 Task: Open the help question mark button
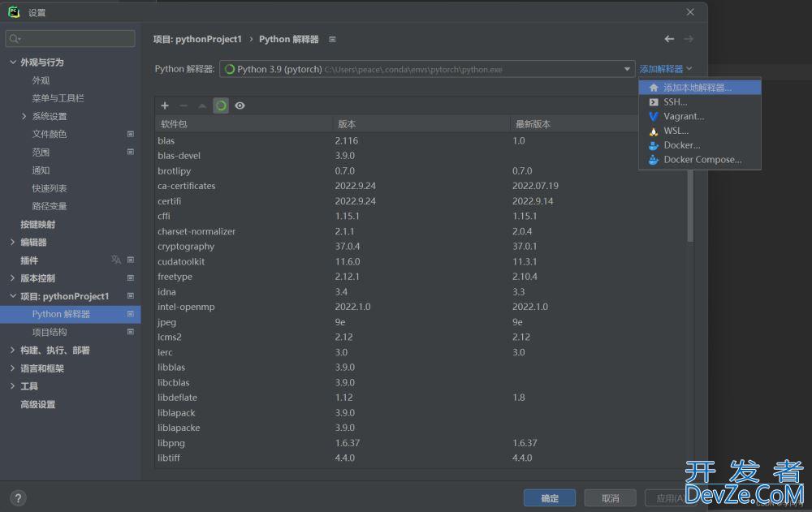click(18, 498)
